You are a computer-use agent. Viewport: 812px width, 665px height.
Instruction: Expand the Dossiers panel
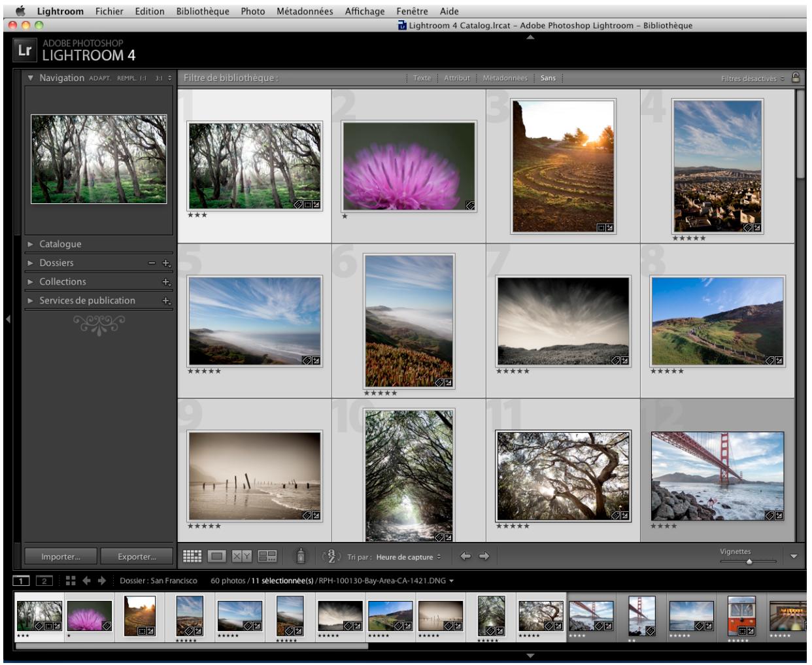pyautogui.click(x=30, y=263)
